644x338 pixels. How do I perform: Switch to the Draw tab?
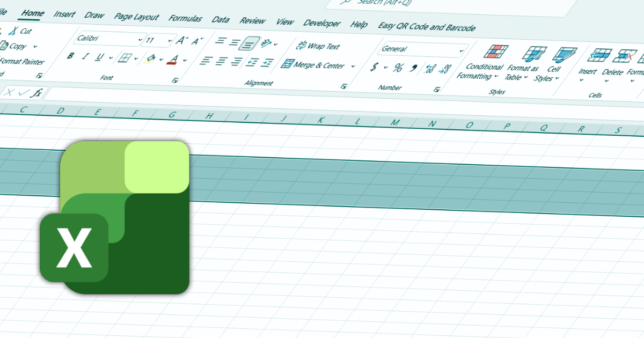pyautogui.click(x=94, y=16)
